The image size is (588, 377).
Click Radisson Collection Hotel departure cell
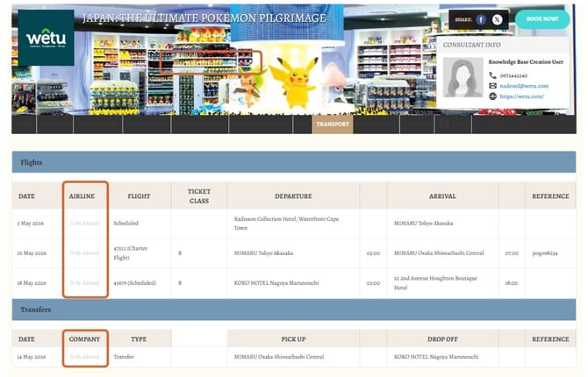[x=286, y=223]
